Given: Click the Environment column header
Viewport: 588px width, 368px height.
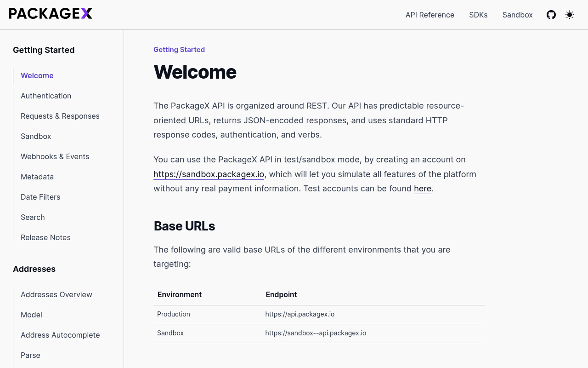Looking at the screenshot, I should click(180, 294).
